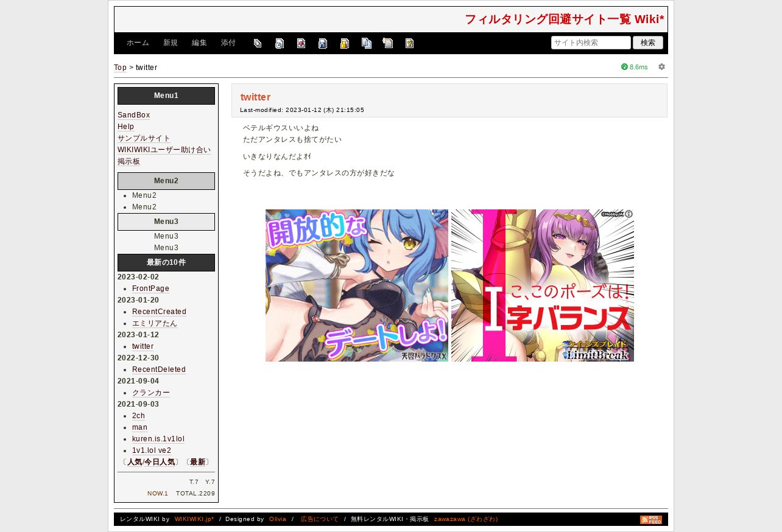Open the I字バランス LimitBreak ad banner
Viewport: 782px width, 532px height.
tap(543, 285)
